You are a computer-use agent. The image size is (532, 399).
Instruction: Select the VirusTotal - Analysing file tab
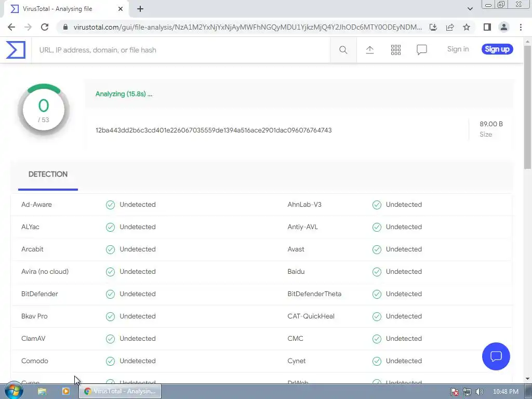pos(66,9)
